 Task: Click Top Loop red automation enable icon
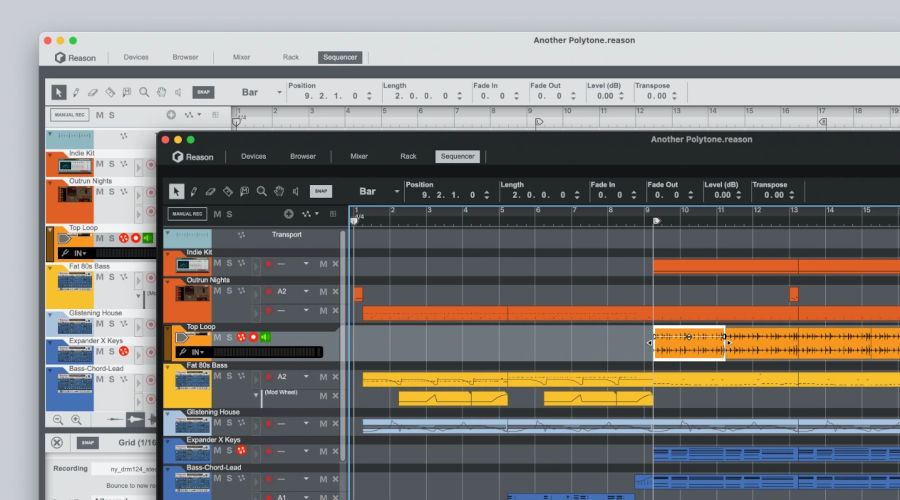pyautogui.click(x=241, y=338)
